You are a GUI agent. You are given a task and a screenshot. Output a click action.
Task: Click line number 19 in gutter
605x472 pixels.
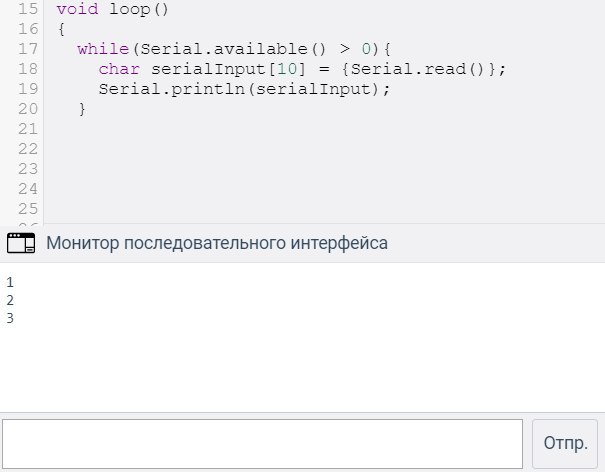tap(28, 90)
